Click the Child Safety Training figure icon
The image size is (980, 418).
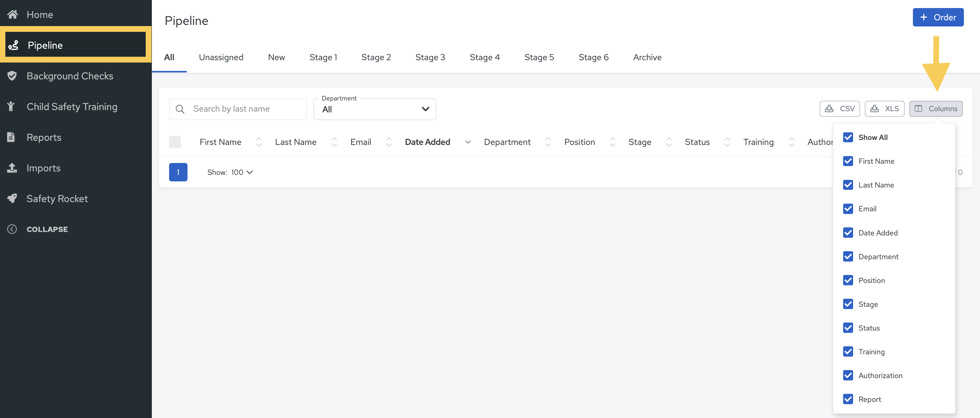click(x=11, y=107)
